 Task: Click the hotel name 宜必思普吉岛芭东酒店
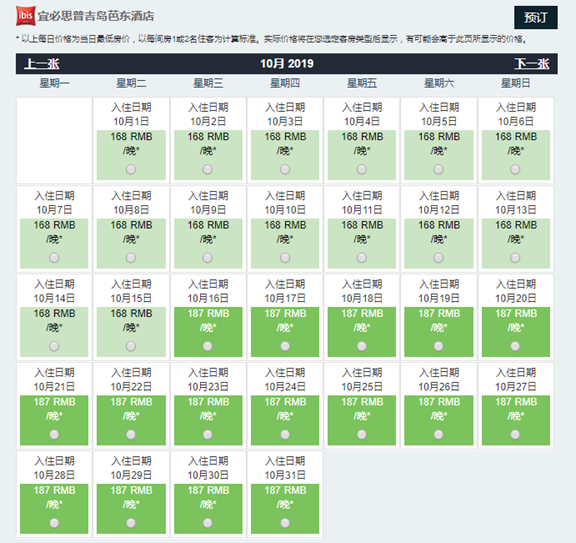tap(96, 16)
